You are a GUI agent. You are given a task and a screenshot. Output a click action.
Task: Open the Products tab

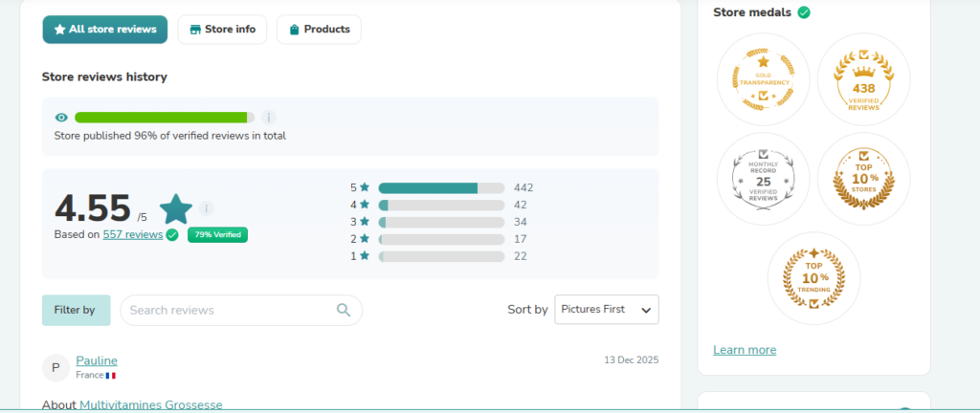[319, 30]
